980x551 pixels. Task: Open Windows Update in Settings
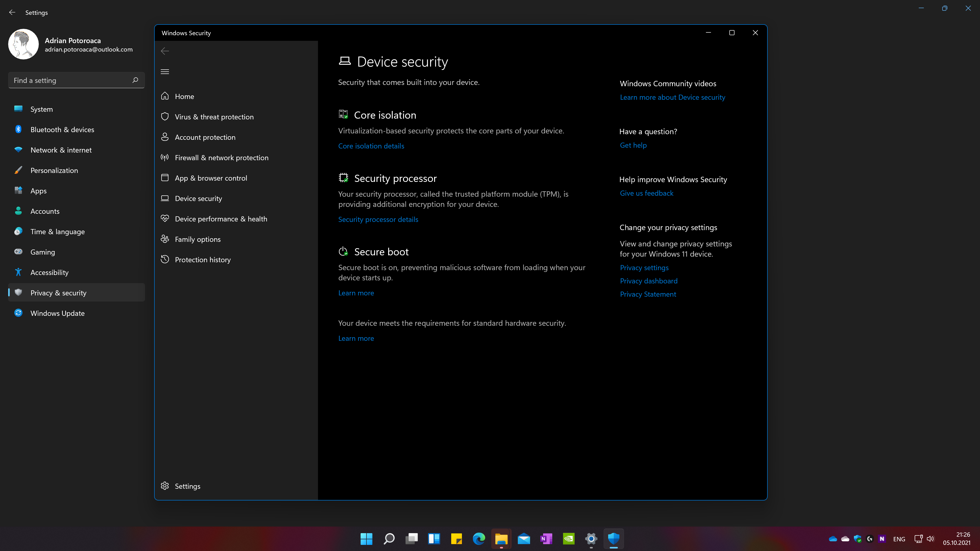[77, 313]
